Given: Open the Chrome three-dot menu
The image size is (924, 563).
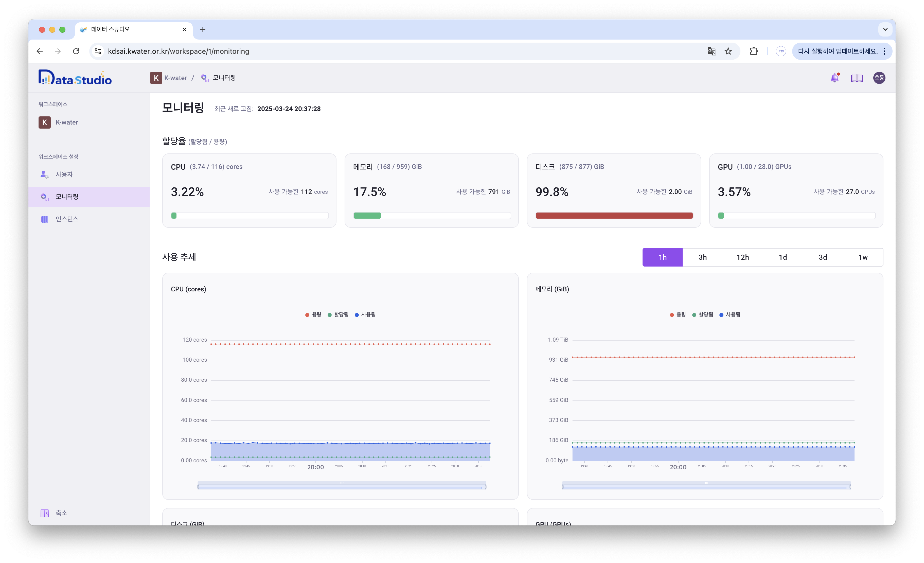Looking at the screenshot, I should click(x=885, y=51).
